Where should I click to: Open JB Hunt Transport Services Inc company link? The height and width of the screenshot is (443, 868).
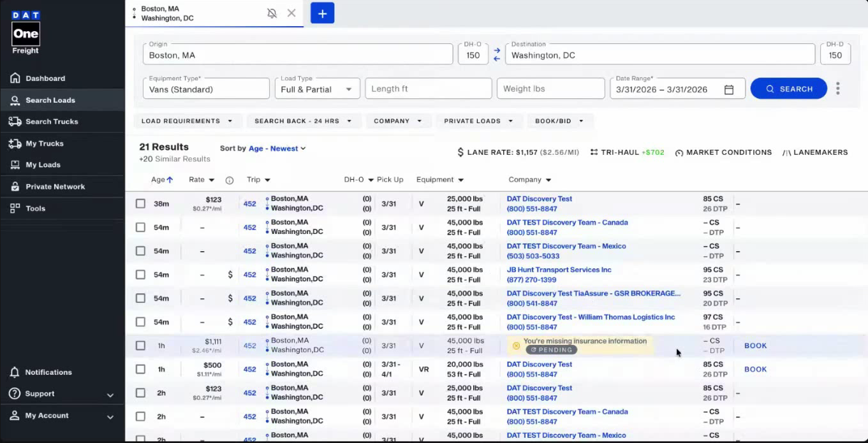point(559,270)
